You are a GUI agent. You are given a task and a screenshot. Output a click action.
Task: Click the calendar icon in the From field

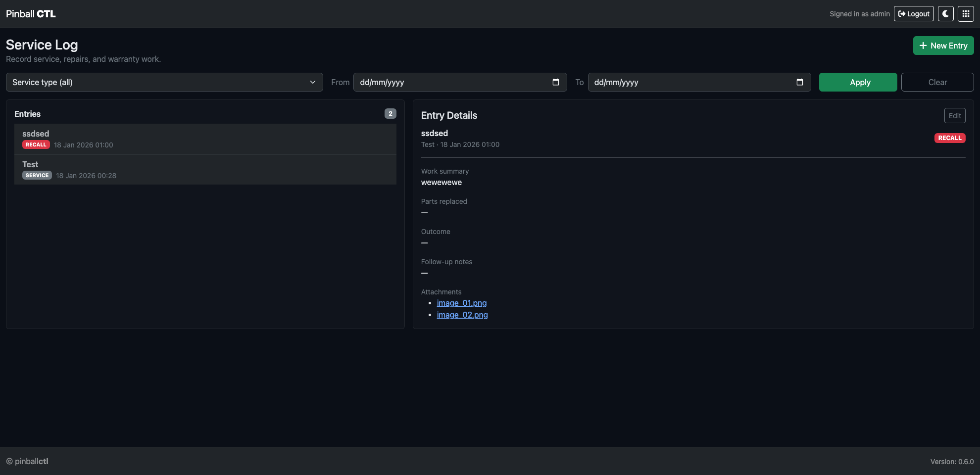click(x=555, y=82)
